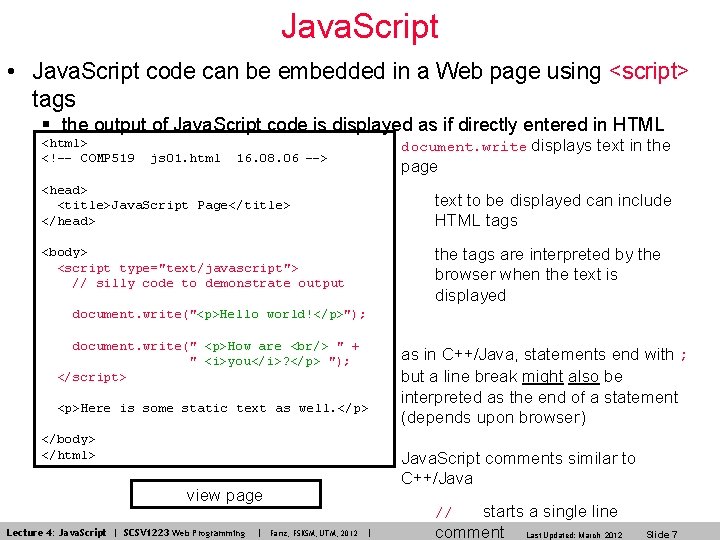
Task: Click the closing '</script>' tag line
Action: [x=91, y=377]
